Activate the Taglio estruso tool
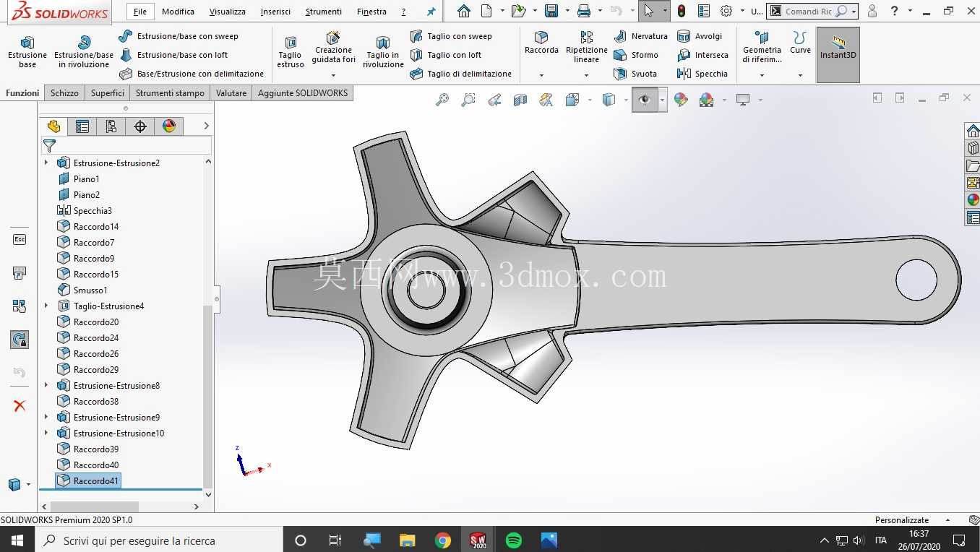980x552 pixels. pyautogui.click(x=290, y=51)
